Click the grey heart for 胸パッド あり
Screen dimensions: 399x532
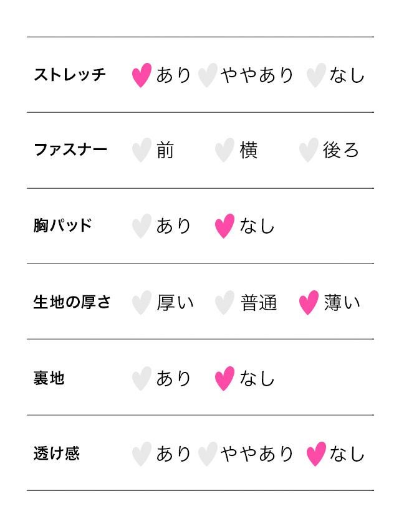[142, 226]
